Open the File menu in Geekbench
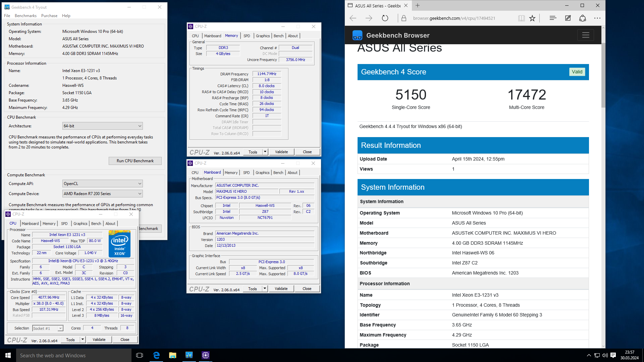The width and height of the screenshot is (644, 362). (x=7, y=16)
